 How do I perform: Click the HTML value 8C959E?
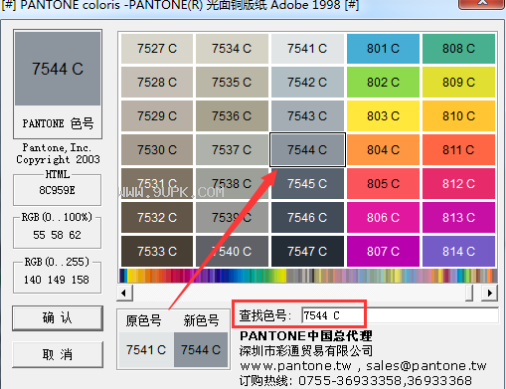click(57, 190)
